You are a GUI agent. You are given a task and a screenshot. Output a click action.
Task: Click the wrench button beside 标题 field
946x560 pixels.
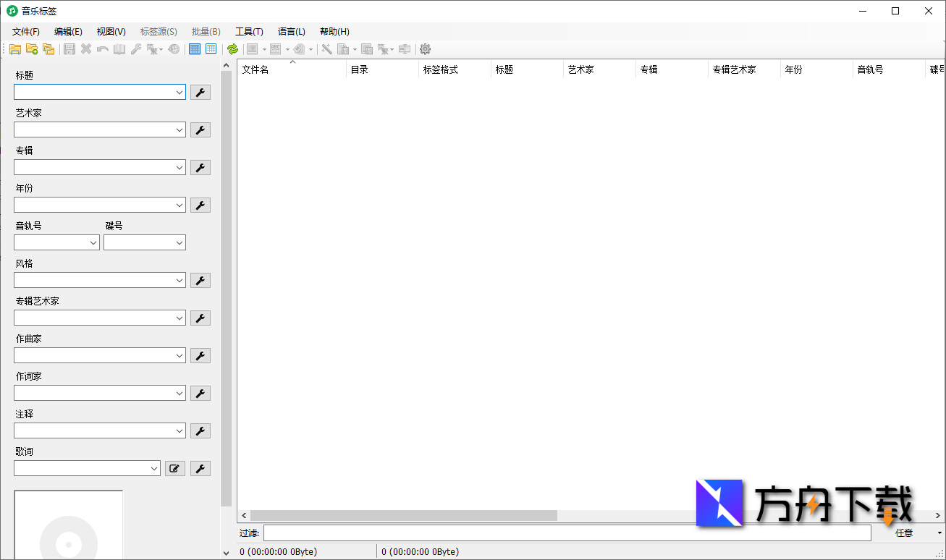click(x=200, y=93)
